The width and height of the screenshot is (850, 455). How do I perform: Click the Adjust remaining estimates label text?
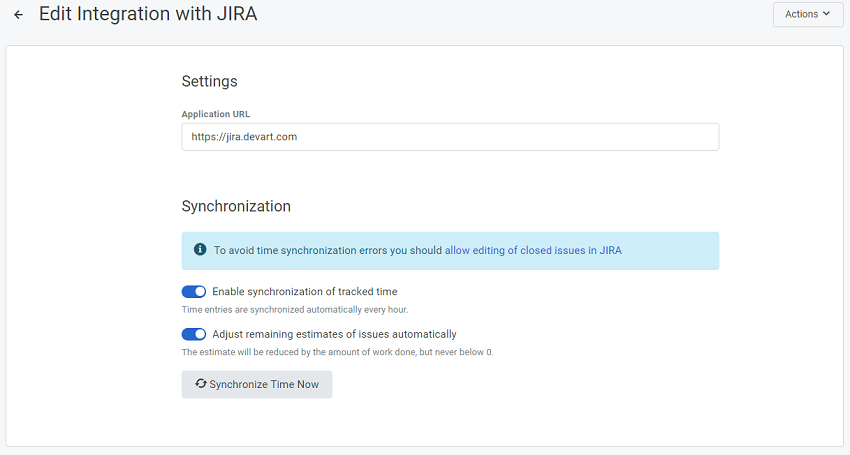point(334,334)
